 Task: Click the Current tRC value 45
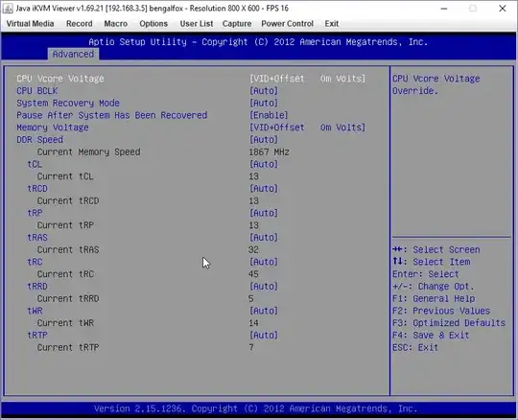pos(253,274)
